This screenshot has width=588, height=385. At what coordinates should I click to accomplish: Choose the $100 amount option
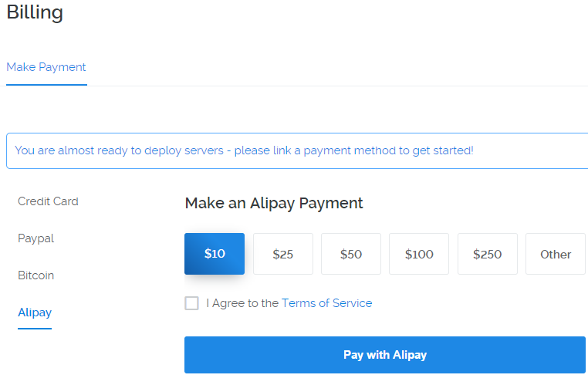(x=419, y=254)
